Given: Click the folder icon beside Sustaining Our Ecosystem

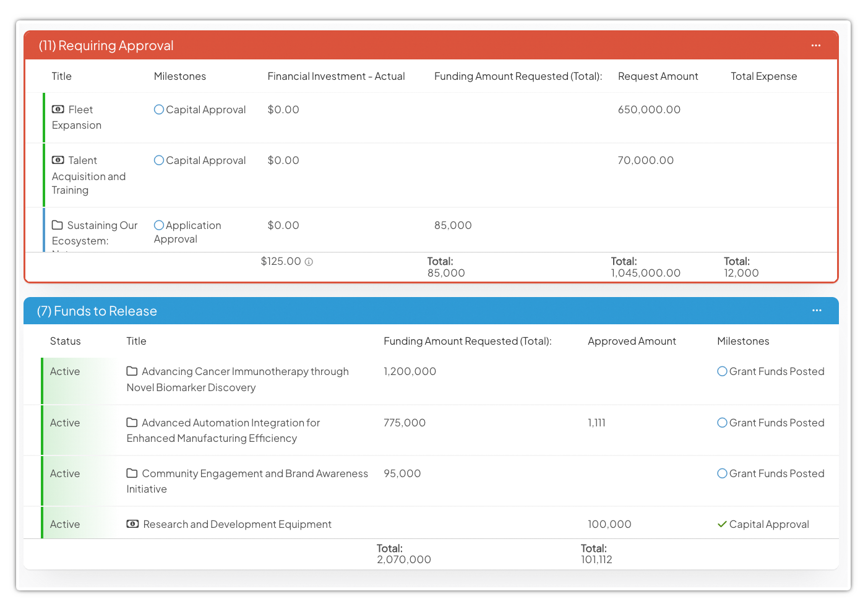Looking at the screenshot, I should click(x=58, y=225).
